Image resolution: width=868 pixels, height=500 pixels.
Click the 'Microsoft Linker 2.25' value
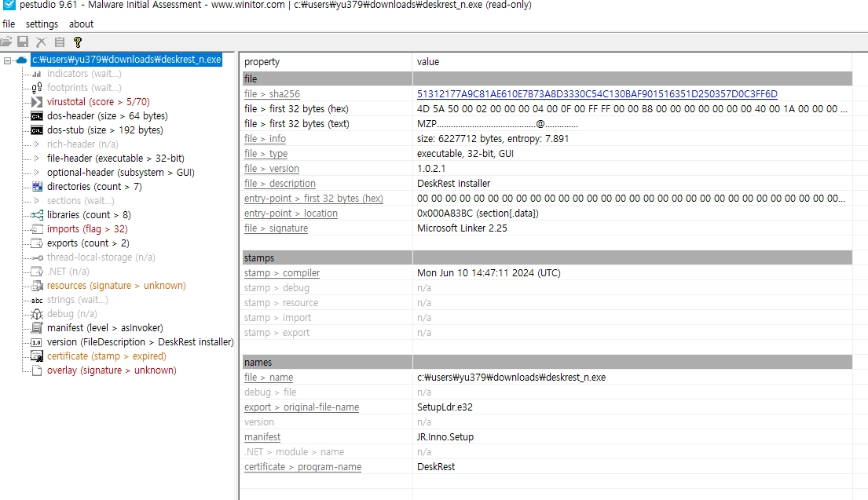pos(462,228)
